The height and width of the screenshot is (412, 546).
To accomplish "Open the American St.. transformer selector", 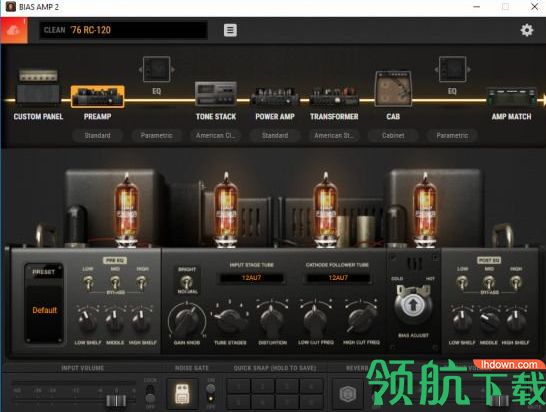I will pyautogui.click(x=334, y=135).
